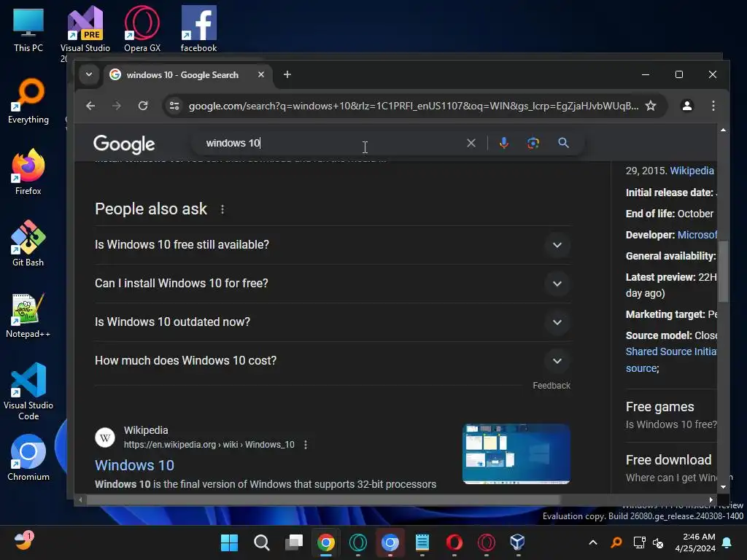Open taskbar Search
747x560 pixels.
pyautogui.click(x=261, y=542)
